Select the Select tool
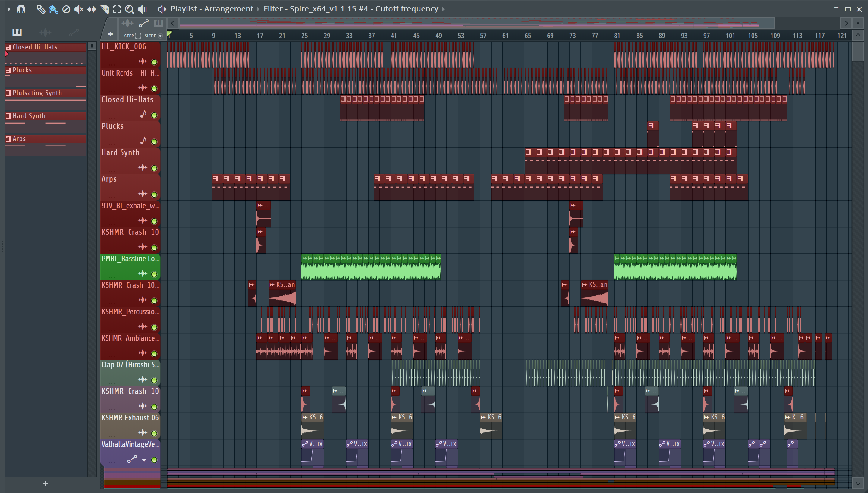This screenshot has height=493, width=868. point(117,9)
